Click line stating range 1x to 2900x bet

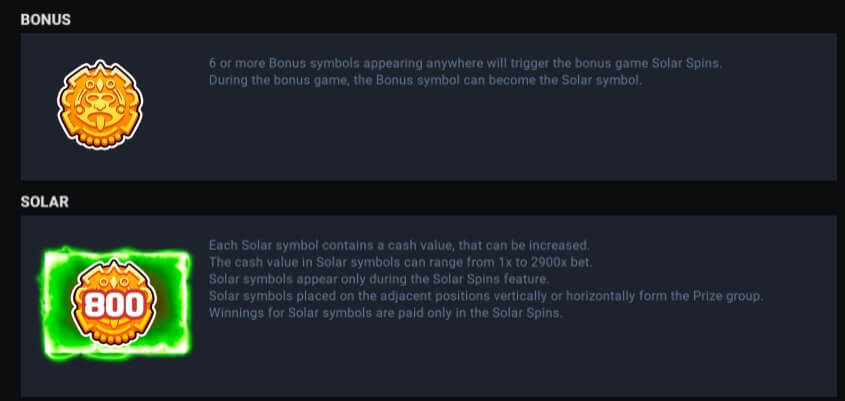[400, 262]
